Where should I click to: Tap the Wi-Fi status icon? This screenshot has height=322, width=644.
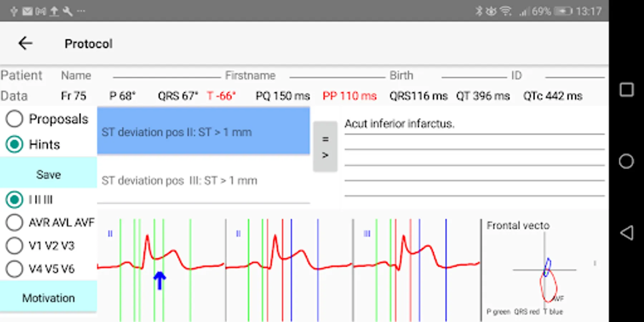506,11
